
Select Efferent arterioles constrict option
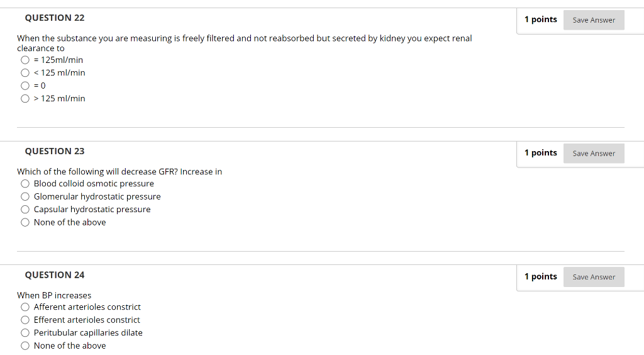pos(25,320)
